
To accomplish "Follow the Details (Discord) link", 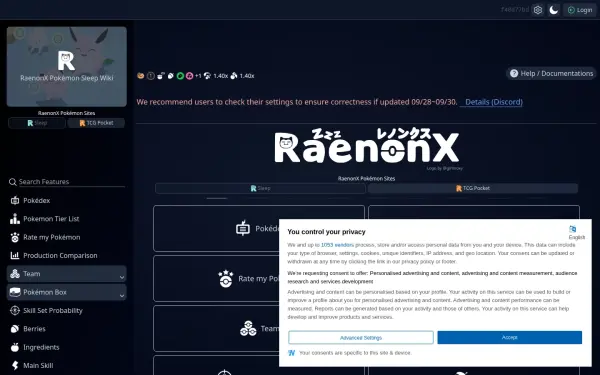I will click(x=494, y=102).
